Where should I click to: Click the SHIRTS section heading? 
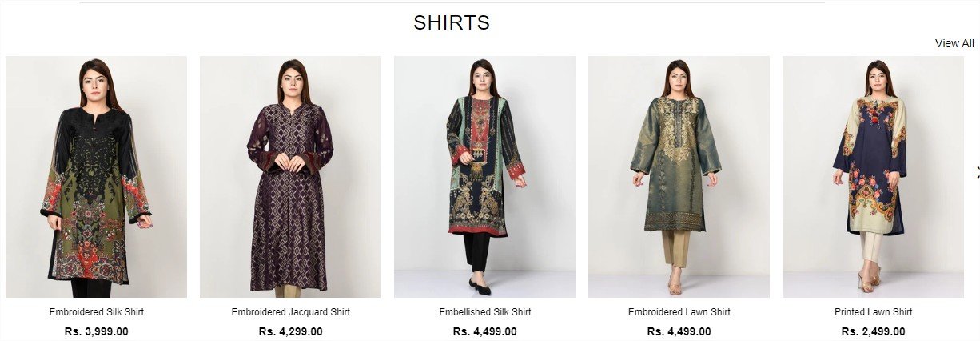(x=452, y=23)
